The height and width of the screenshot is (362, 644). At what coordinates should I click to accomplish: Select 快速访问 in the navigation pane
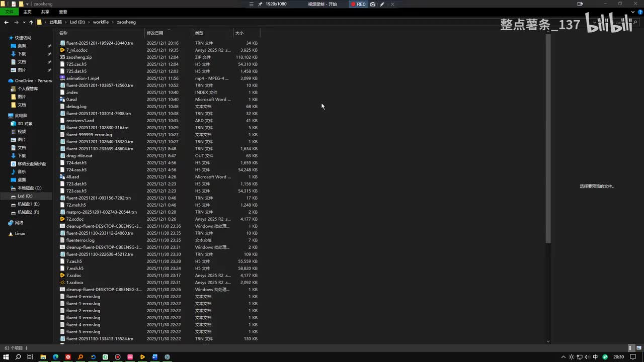point(23,38)
